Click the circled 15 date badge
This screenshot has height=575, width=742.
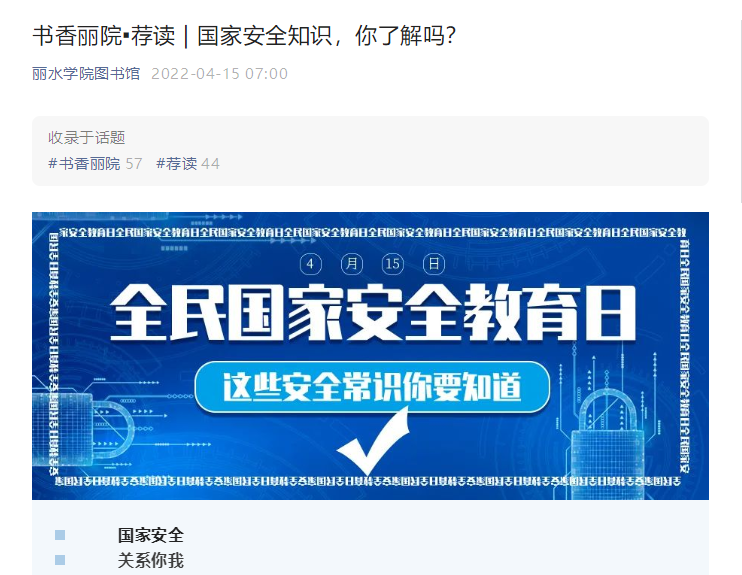point(393,264)
